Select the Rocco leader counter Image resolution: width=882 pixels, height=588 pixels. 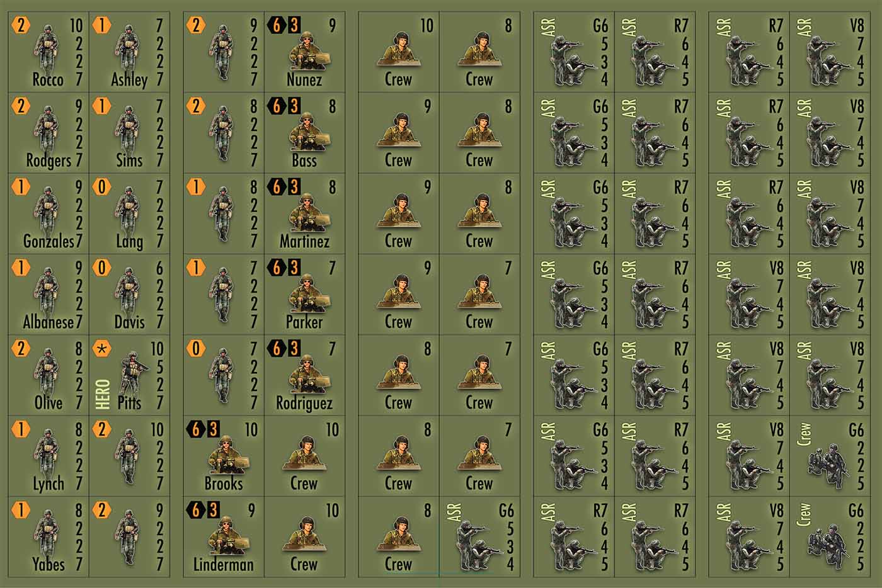coord(49,52)
